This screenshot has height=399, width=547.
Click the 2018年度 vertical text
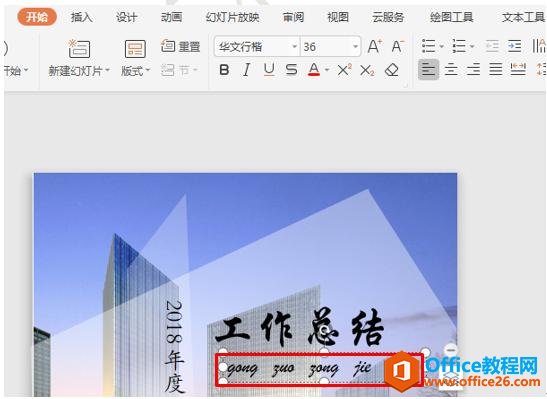tap(174, 346)
